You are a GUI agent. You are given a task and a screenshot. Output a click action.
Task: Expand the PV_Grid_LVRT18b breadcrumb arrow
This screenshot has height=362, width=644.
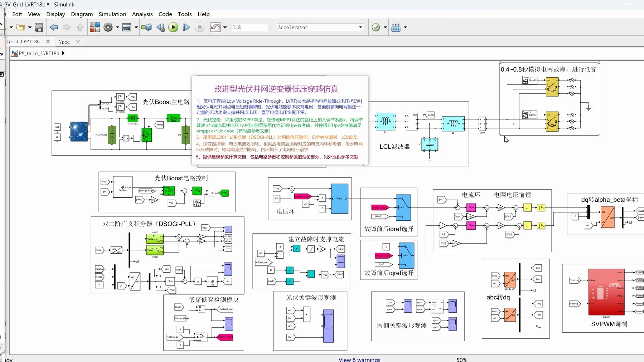tap(63, 53)
